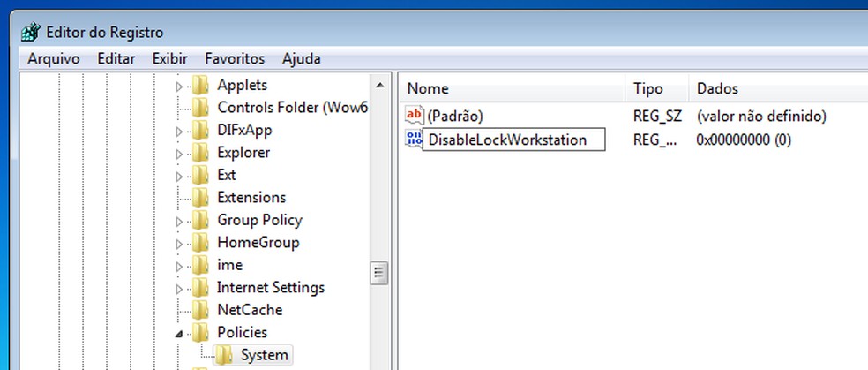
Task: Click the DisableLockWorkstation DWORD value icon
Action: point(413,139)
